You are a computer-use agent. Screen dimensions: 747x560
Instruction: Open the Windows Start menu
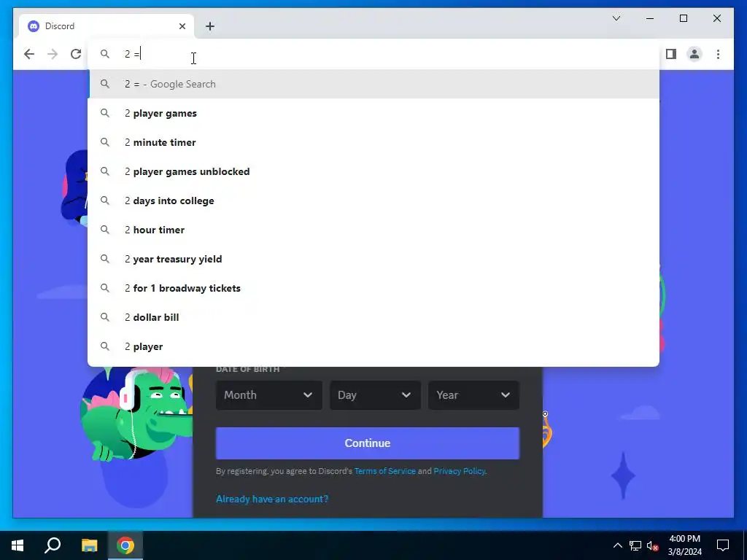(18, 545)
